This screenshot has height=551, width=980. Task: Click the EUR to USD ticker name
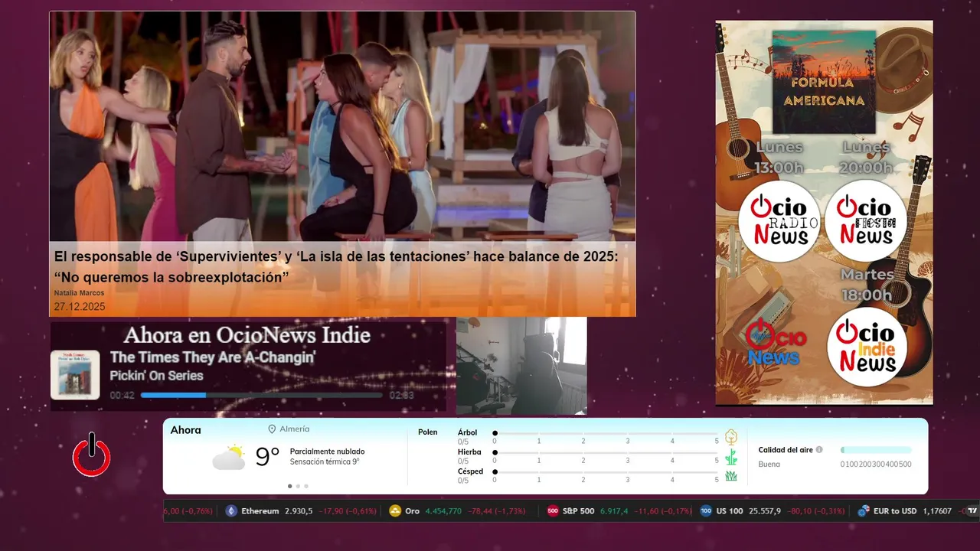(895, 511)
